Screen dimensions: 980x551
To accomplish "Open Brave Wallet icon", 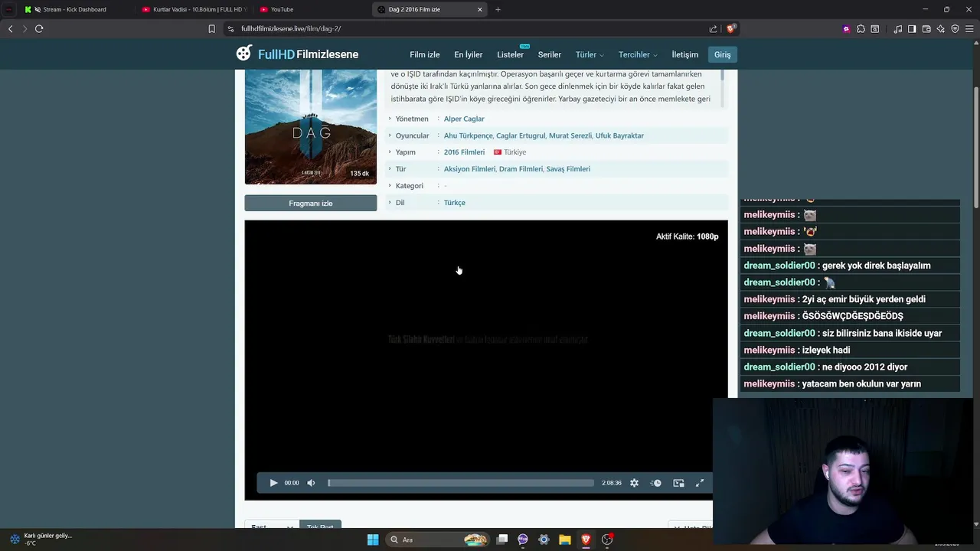I will click(926, 29).
